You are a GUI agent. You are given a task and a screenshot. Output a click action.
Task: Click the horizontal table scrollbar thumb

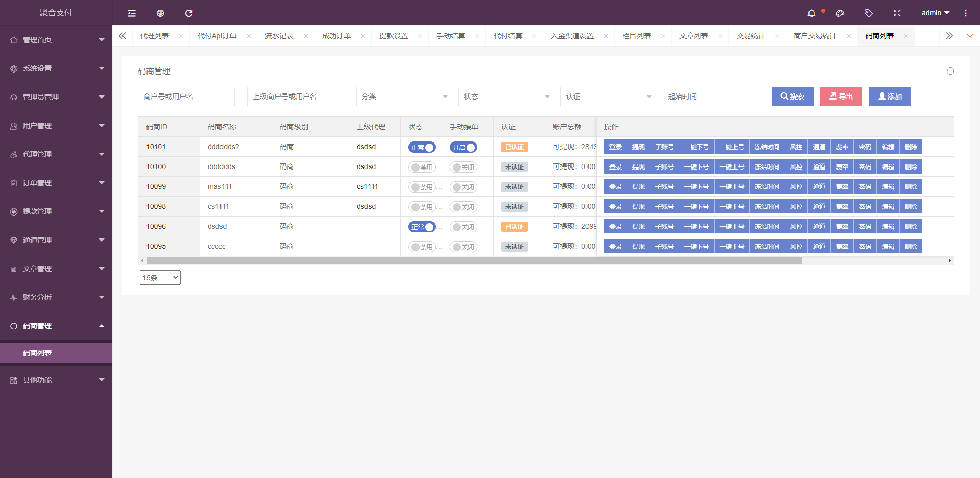[474, 261]
